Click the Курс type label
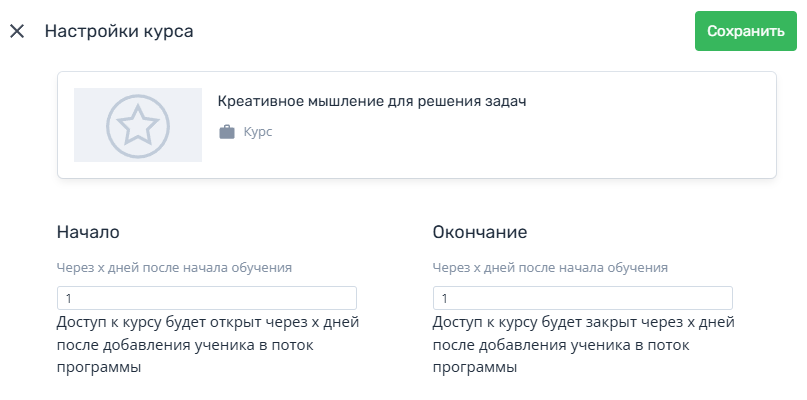The width and height of the screenshot is (807, 400). (258, 132)
